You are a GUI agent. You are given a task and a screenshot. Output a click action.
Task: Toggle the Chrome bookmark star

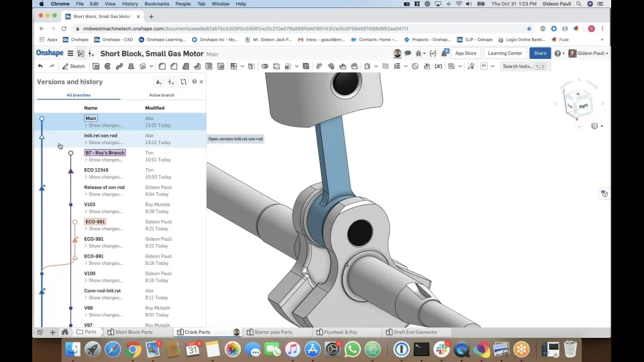click(529, 29)
